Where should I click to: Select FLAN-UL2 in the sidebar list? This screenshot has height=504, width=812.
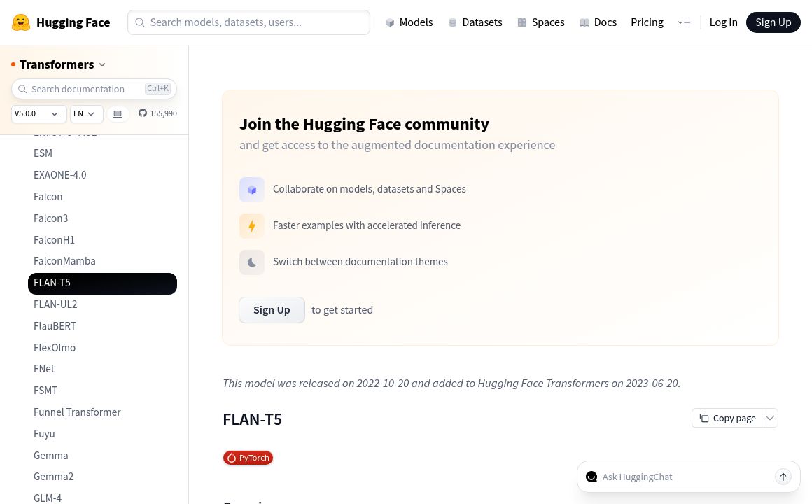pyautogui.click(x=55, y=304)
